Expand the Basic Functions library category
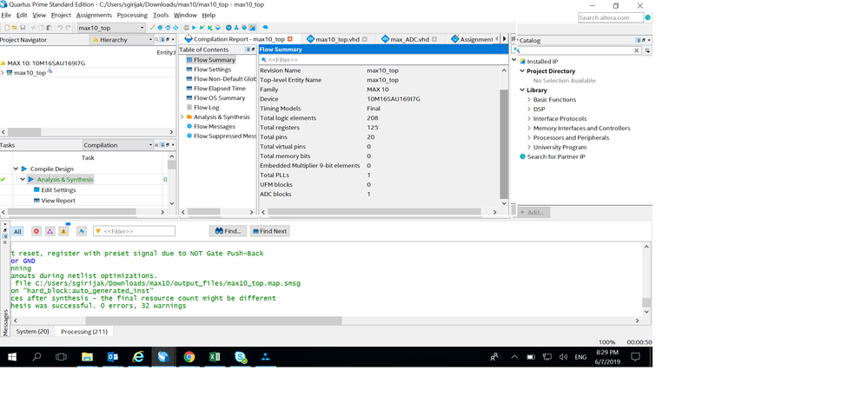 [x=528, y=100]
